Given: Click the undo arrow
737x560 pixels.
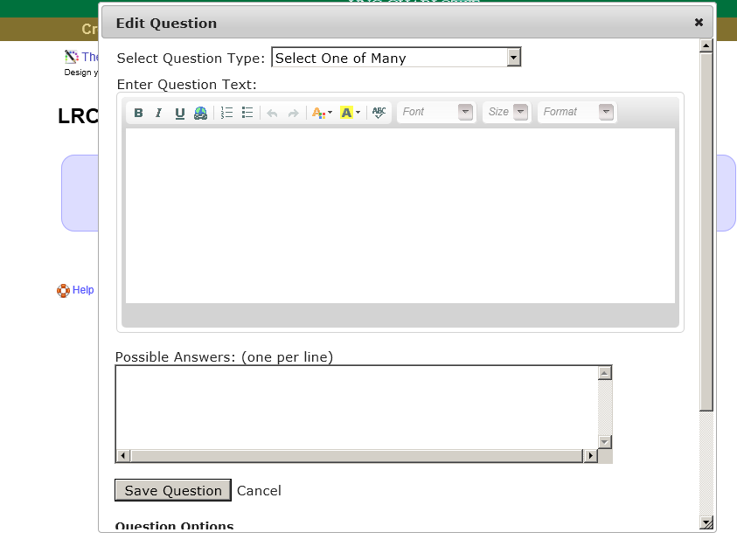Looking at the screenshot, I should [272, 113].
